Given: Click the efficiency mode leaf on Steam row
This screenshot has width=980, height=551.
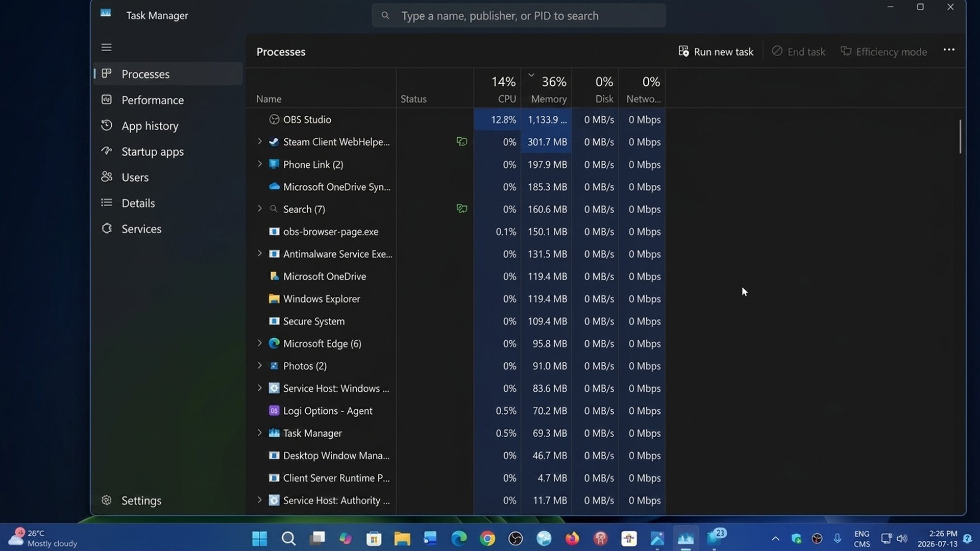Looking at the screenshot, I should pos(461,142).
